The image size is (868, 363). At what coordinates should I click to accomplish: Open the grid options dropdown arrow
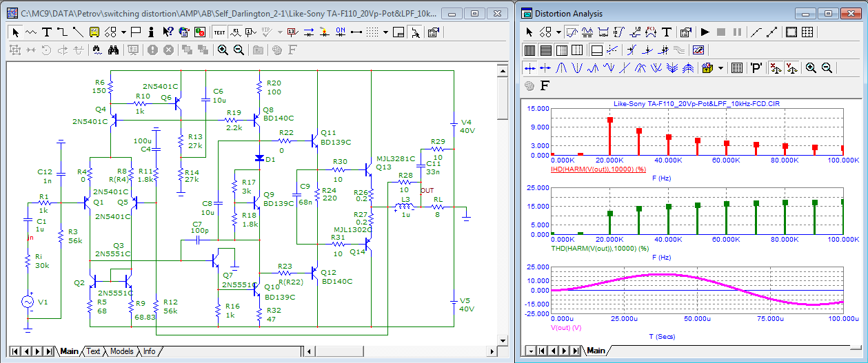point(386,32)
